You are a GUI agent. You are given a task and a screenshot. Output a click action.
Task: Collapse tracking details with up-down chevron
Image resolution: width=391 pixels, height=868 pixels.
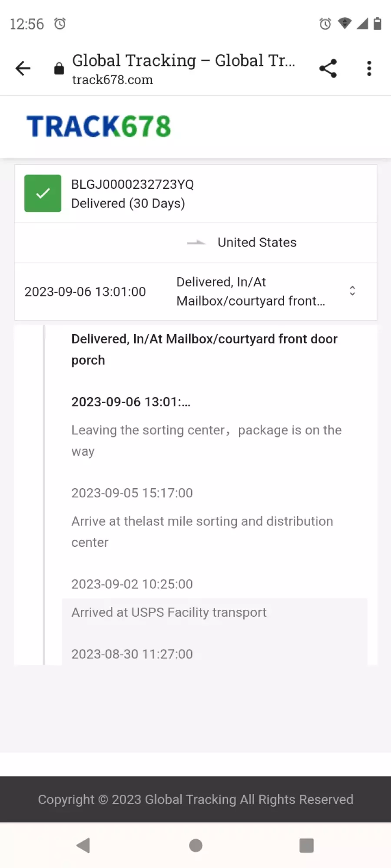tap(352, 291)
